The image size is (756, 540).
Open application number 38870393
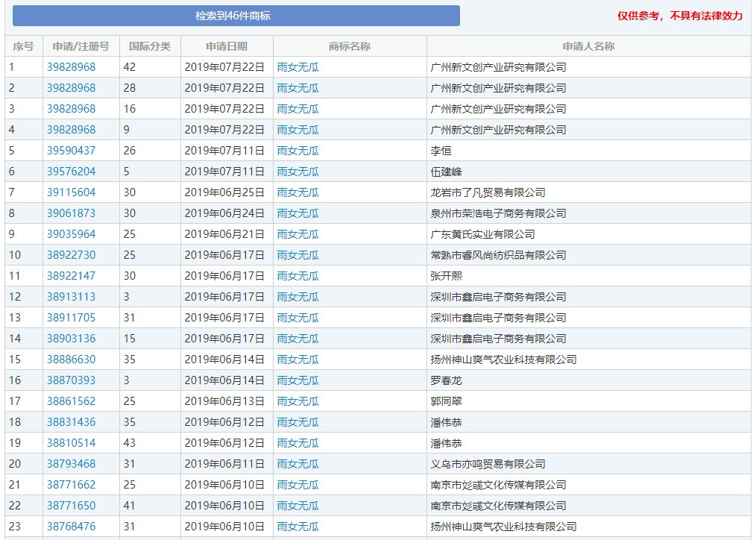pyautogui.click(x=72, y=380)
